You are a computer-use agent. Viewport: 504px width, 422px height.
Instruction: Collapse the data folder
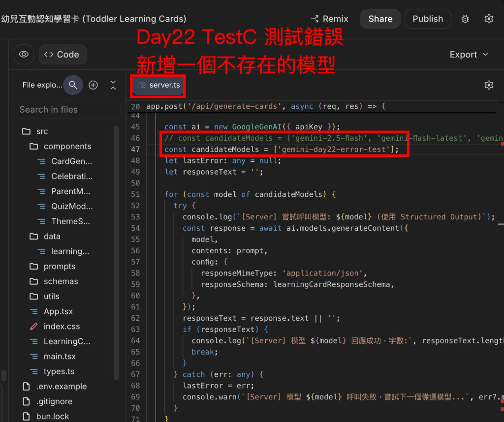pyautogui.click(x=45, y=237)
